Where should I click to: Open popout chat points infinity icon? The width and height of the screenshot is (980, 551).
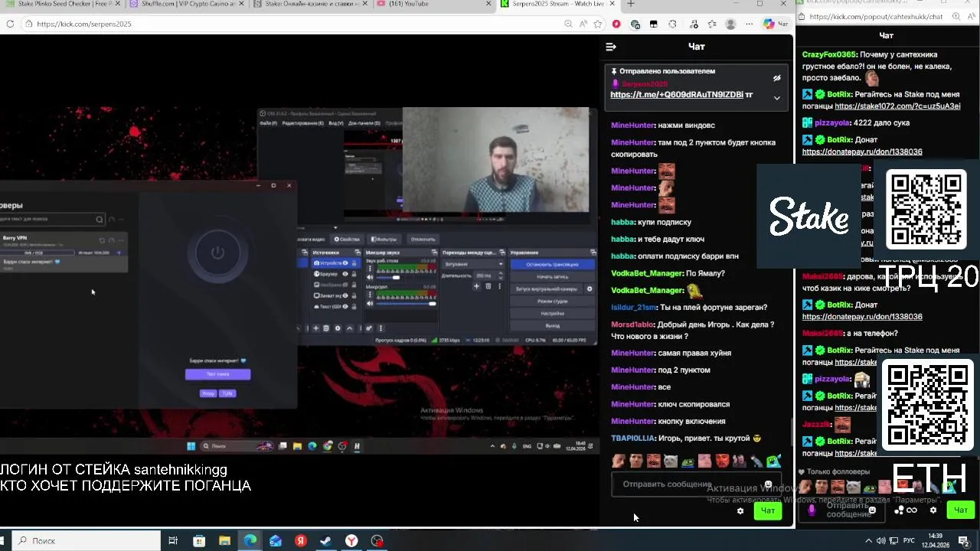(x=912, y=510)
